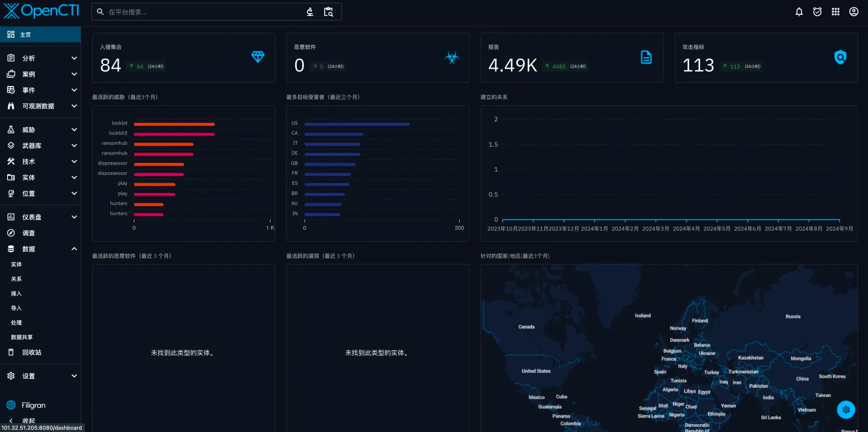
Task: Click Canada on the map
Action: click(x=526, y=327)
